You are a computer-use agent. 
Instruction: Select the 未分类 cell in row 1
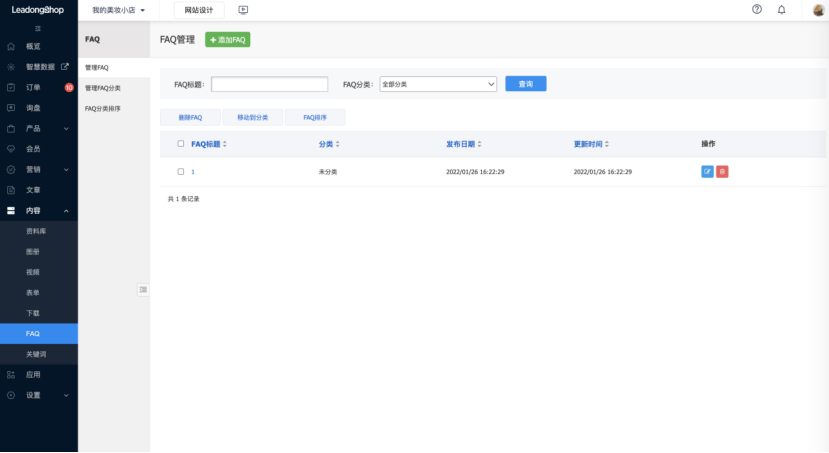point(328,172)
